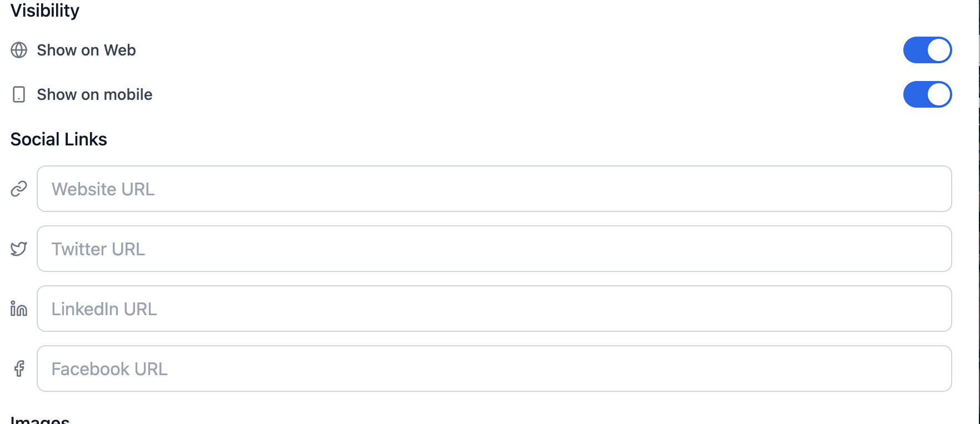Image resolution: width=980 pixels, height=424 pixels.
Task: Turn off the Show on mobile switch
Action: tap(927, 94)
